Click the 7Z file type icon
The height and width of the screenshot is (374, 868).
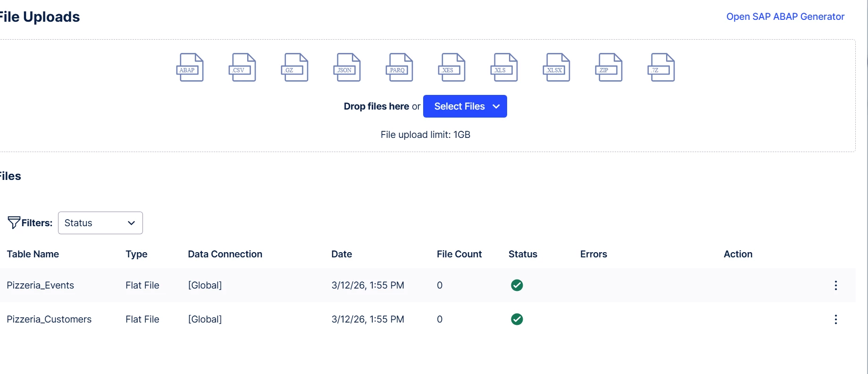pos(661,68)
